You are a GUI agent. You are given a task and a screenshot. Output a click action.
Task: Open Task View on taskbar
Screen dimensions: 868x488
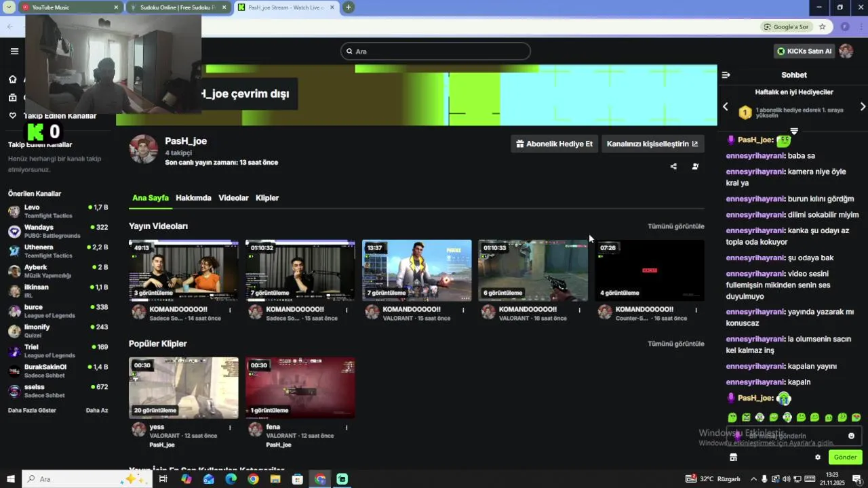tap(163, 479)
